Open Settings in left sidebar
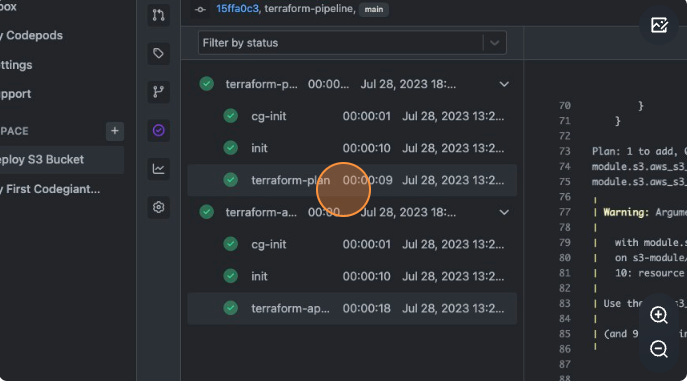 pyautogui.click(x=16, y=65)
